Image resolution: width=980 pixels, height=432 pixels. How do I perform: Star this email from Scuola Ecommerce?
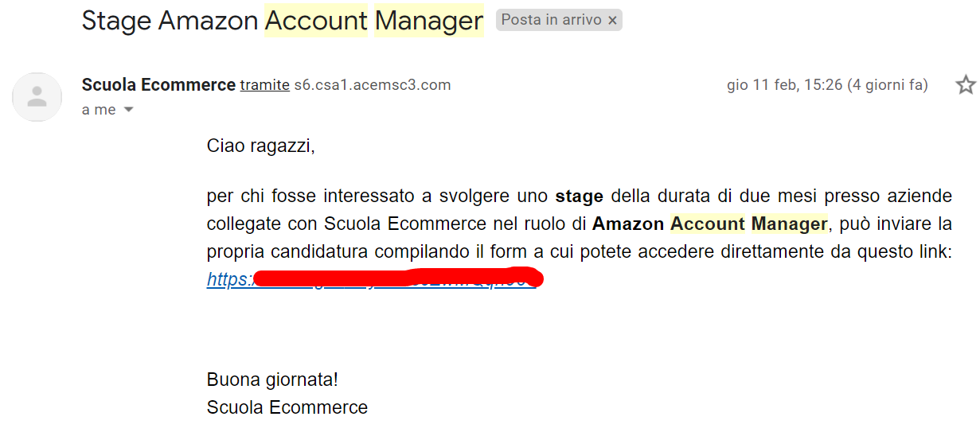coord(966,85)
